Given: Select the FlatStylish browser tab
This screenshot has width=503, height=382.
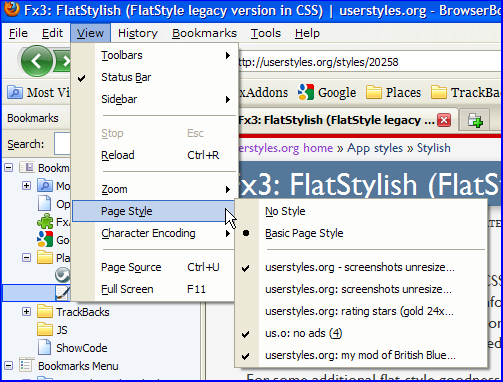Looking at the screenshot, I should click(x=337, y=120).
